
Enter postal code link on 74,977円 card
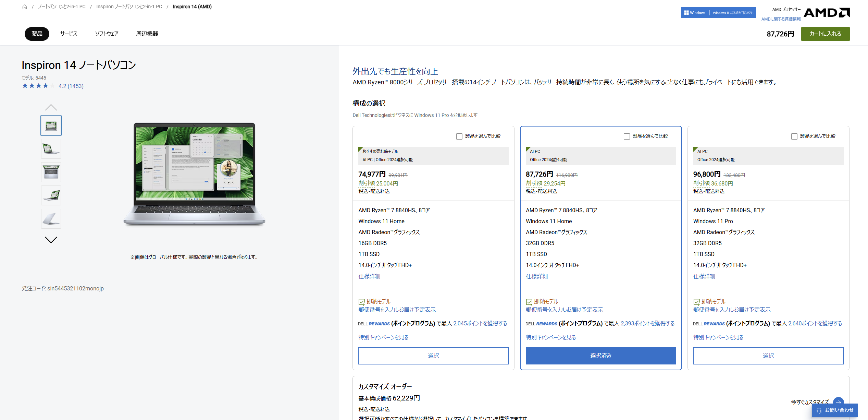point(397,310)
